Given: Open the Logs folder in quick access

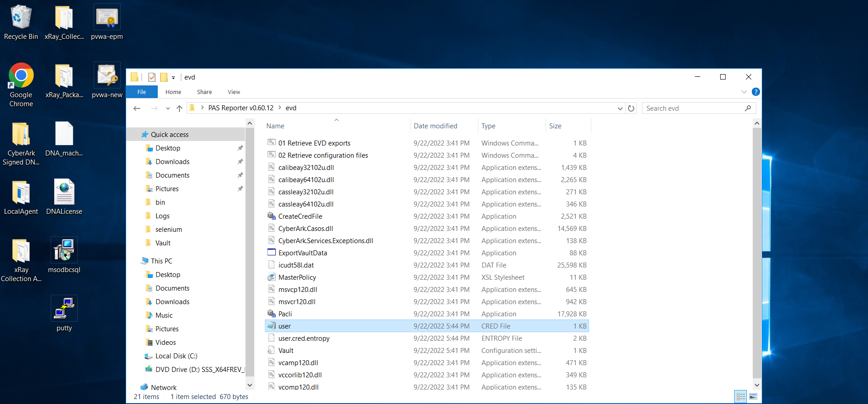Looking at the screenshot, I should click(162, 216).
